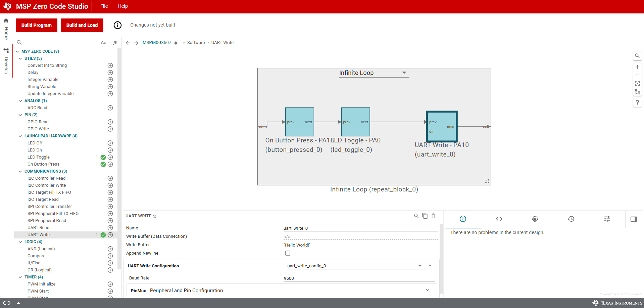Viewport: 644px width, 308px height.
Task: Click the Baud Rate input field
Action: 359,278
